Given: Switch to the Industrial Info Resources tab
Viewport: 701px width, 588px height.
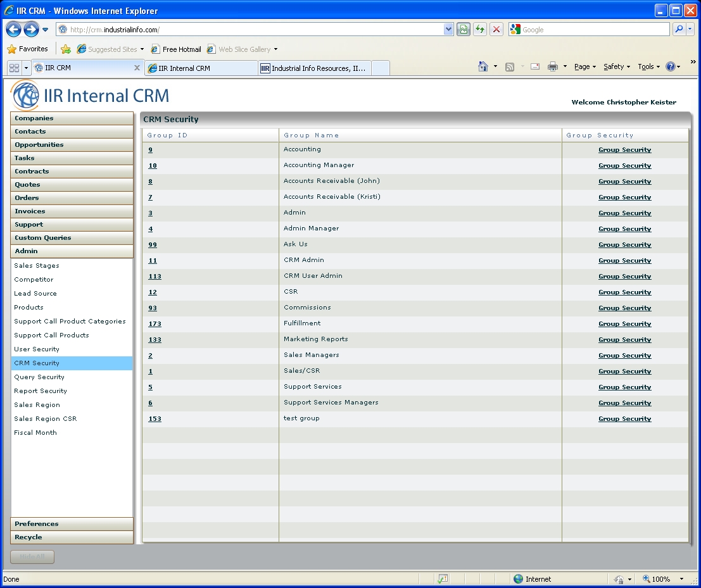Looking at the screenshot, I should 314,68.
